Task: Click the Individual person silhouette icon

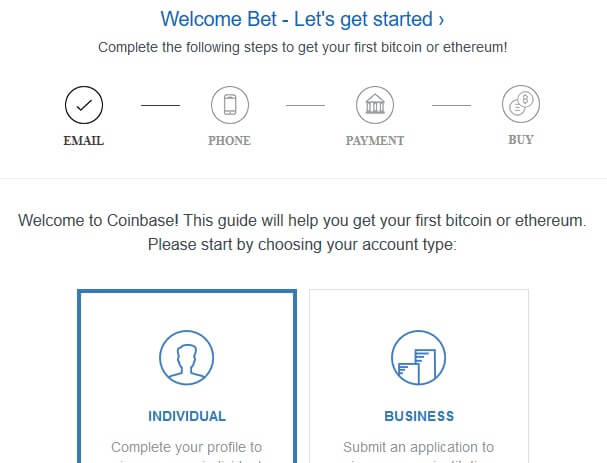Action: [187, 357]
